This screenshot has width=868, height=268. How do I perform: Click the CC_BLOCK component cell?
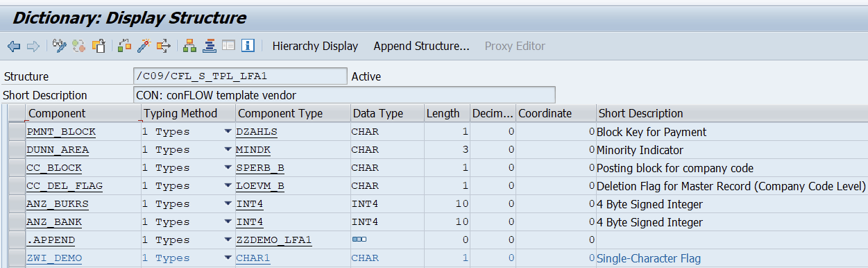(83, 168)
